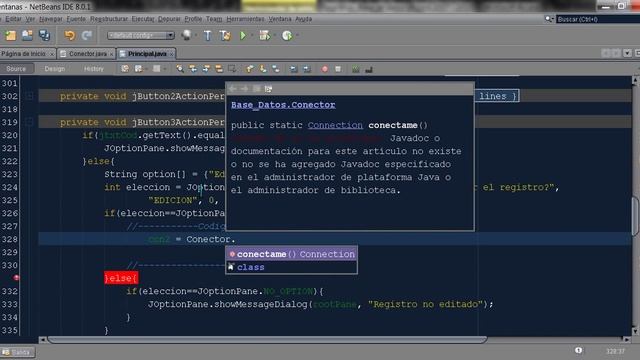Open Base_Datos.Conector link
Viewport: 640px width, 360px height.
(x=283, y=105)
